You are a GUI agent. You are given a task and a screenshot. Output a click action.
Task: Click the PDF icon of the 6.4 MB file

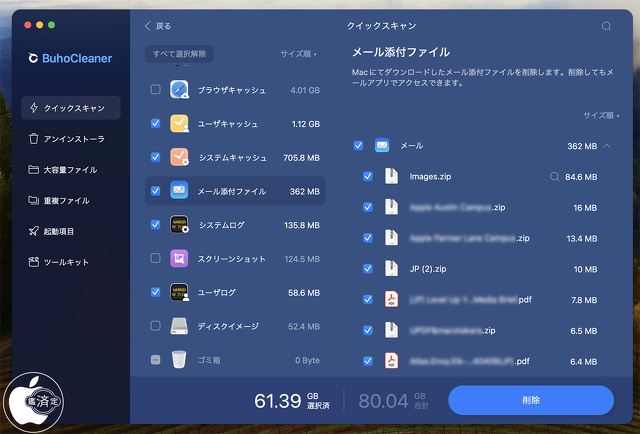[x=391, y=361]
